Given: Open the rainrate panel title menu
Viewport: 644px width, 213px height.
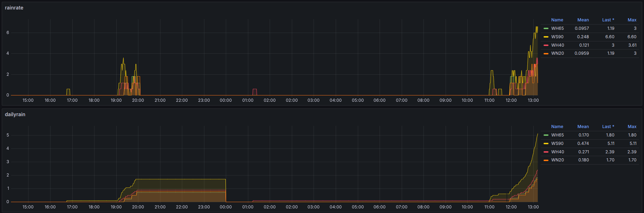Looking at the screenshot, I should (x=14, y=8).
